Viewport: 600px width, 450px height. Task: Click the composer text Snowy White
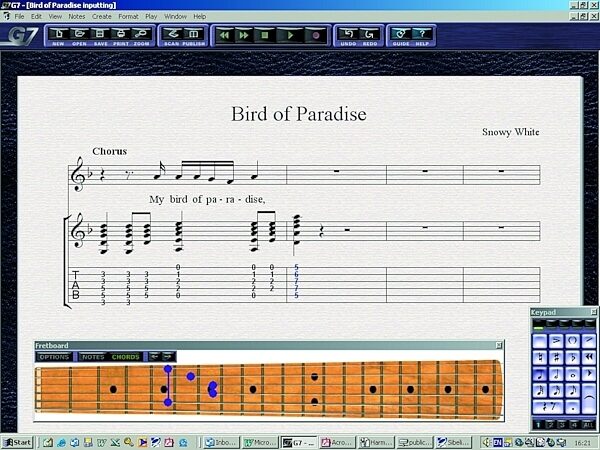click(x=510, y=132)
